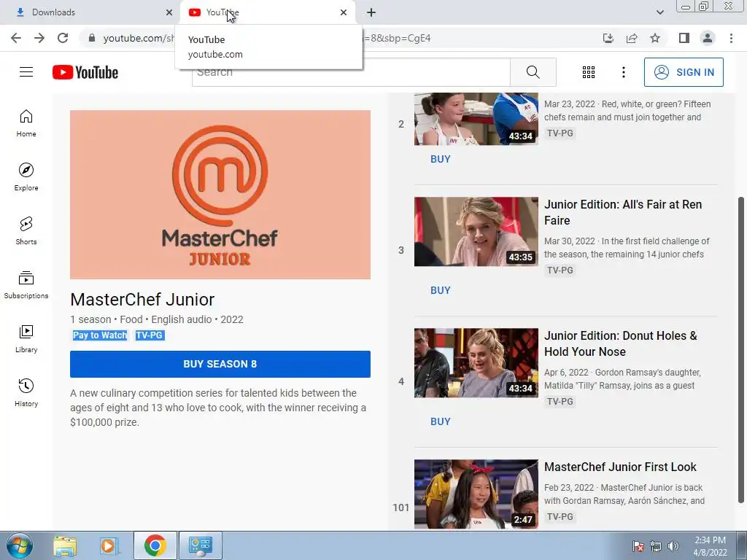The height and width of the screenshot is (560, 747).
Task: Open the Windows Start menu
Action: point(20,545)
